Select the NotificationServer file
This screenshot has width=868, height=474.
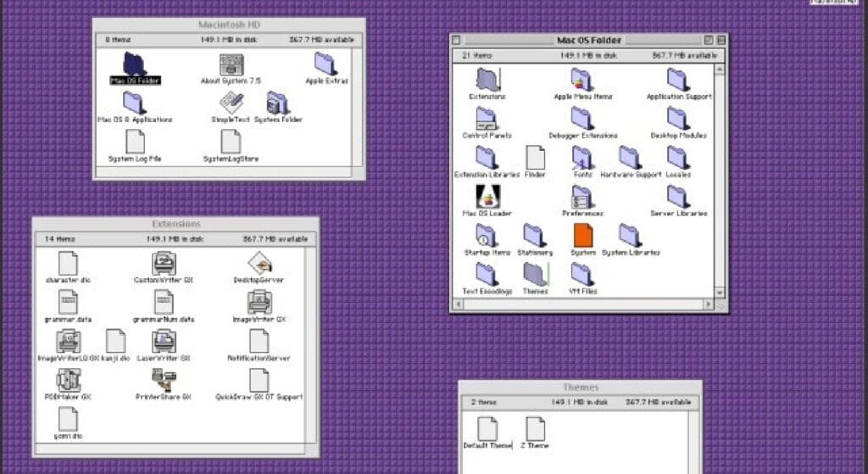click(x=259, y=342)
